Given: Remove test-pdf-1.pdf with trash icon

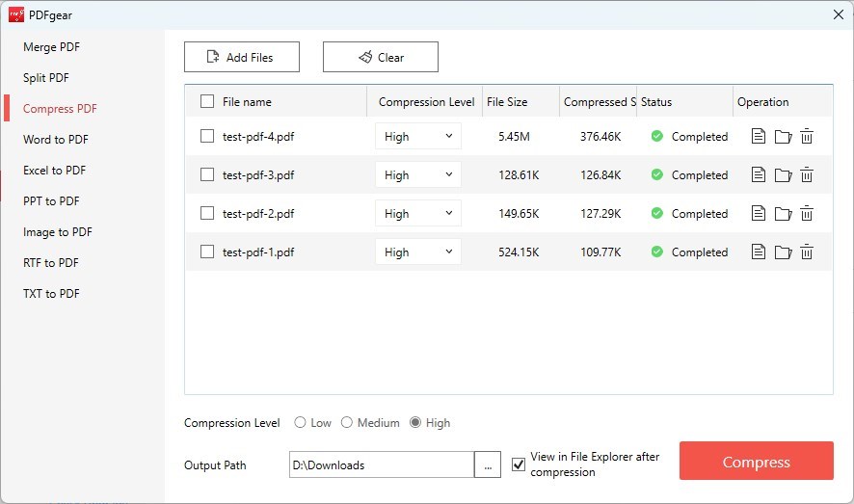Looking at the screenshot, I should click(807, 252).
